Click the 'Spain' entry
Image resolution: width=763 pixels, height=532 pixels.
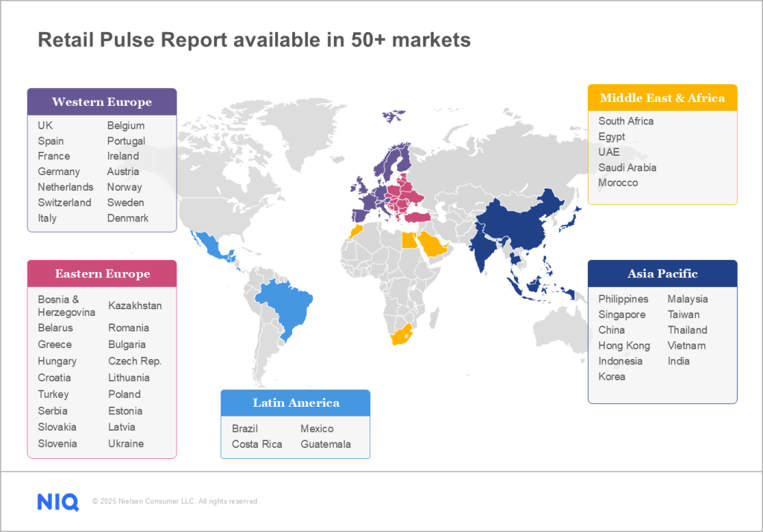tap(51, 141)
